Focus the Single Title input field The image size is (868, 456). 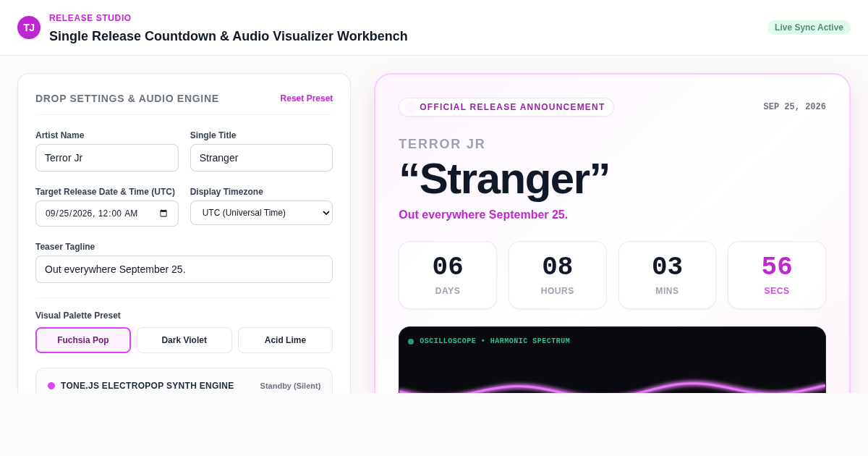pyautogui.click(x=261, y=158)
